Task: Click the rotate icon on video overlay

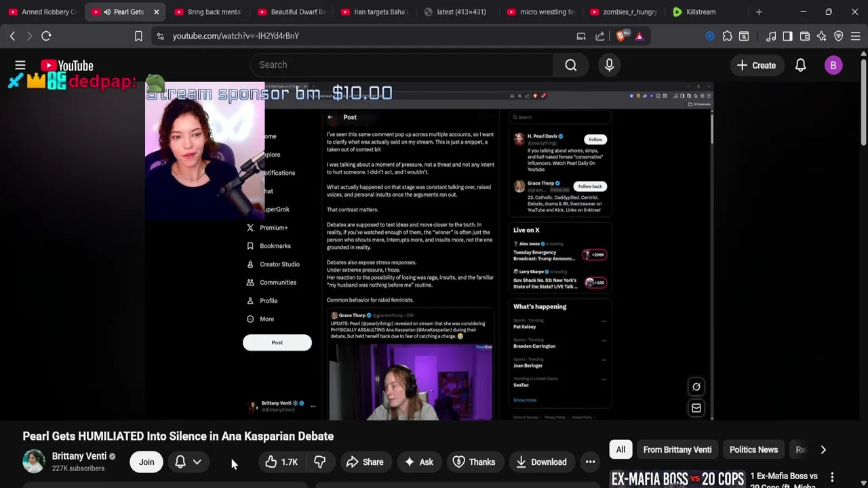Action: 696,386
